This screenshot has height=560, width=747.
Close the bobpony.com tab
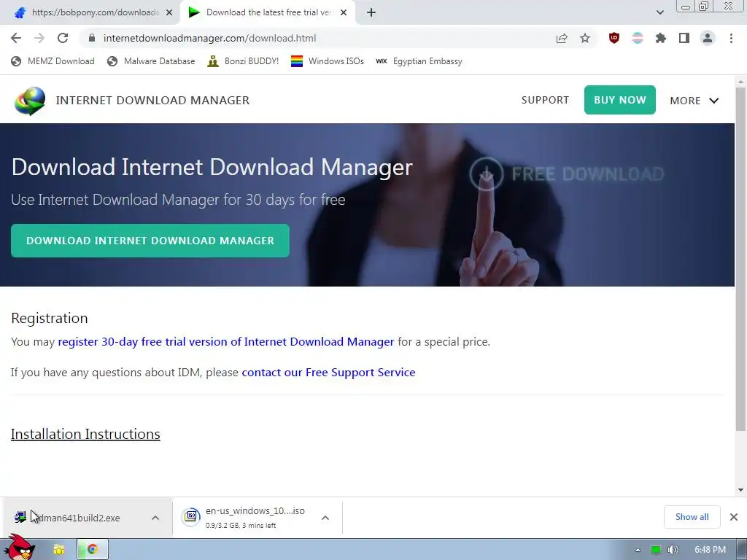(169, 12)
